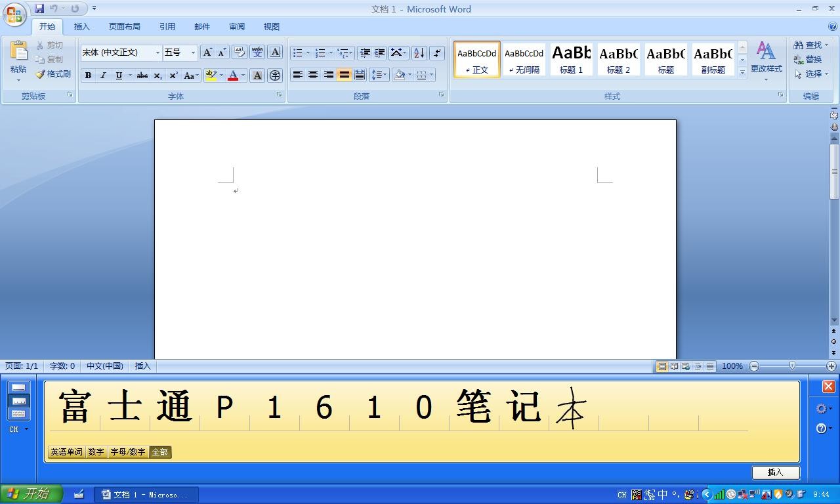The height and width of the screenshot is (504, 840).
Task: Apply the 无间隔 (No Spacing) style
Action: (524, 59)
